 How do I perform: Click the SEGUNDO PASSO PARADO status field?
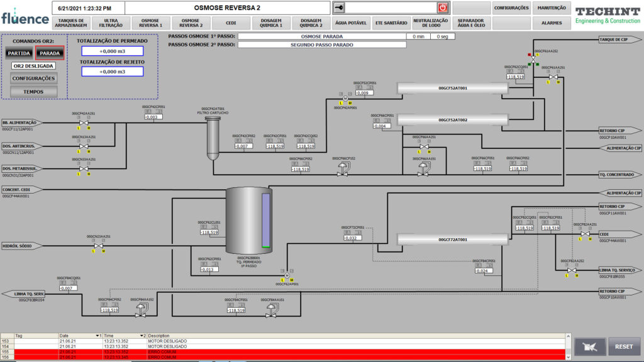[x=322, y=45]
